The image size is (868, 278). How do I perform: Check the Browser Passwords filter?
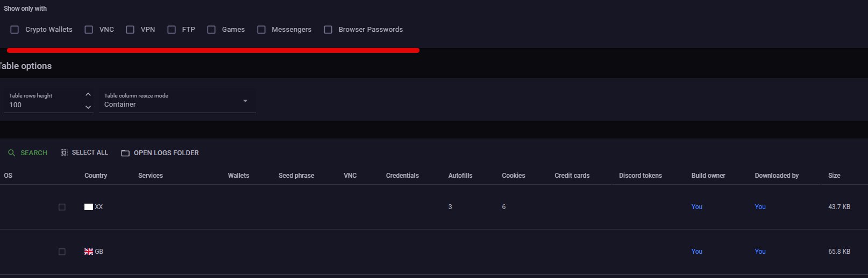tap(328, 30)
